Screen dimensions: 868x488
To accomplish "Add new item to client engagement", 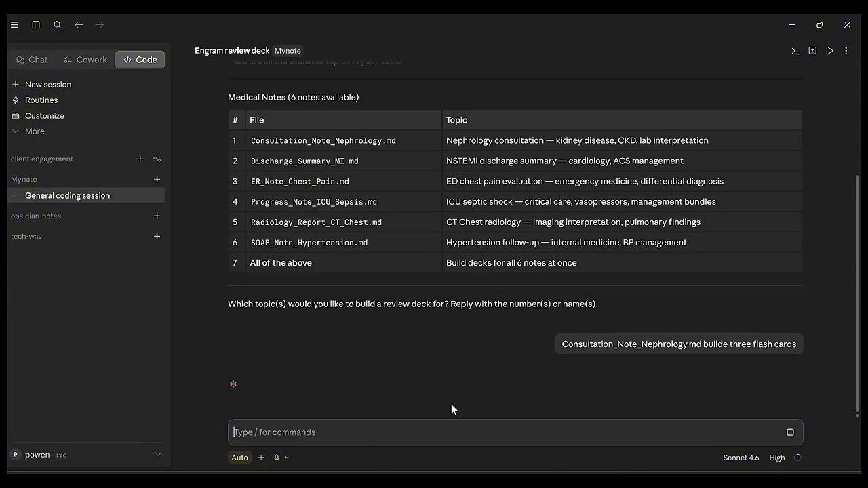I will coord(140,159).
